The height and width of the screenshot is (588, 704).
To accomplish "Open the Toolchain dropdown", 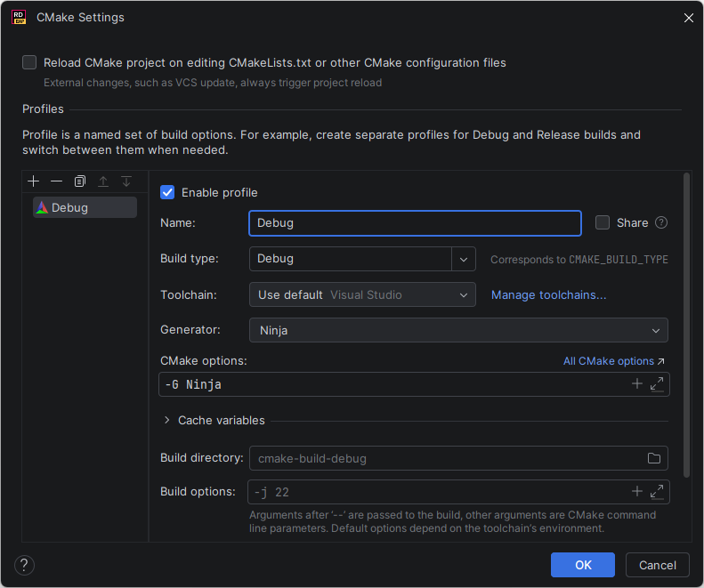I will [362, 295].
